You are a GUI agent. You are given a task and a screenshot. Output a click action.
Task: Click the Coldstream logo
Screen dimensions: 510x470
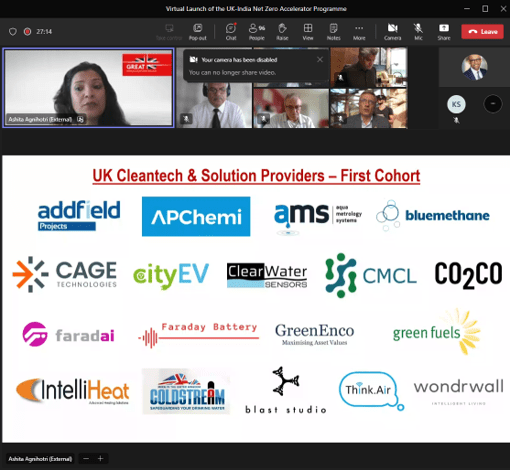186,391
